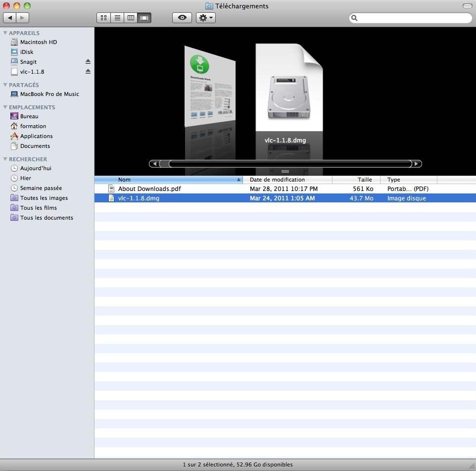Click the Téléchargements folder icon in title
This screenshot has height=471, width=476.
point(209,6)
